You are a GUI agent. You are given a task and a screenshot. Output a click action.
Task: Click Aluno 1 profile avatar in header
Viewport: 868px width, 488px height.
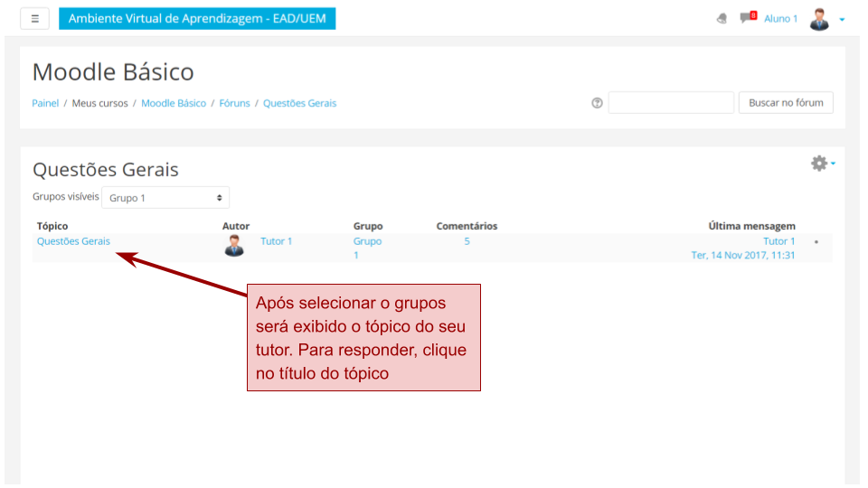(x=819, y=19)
